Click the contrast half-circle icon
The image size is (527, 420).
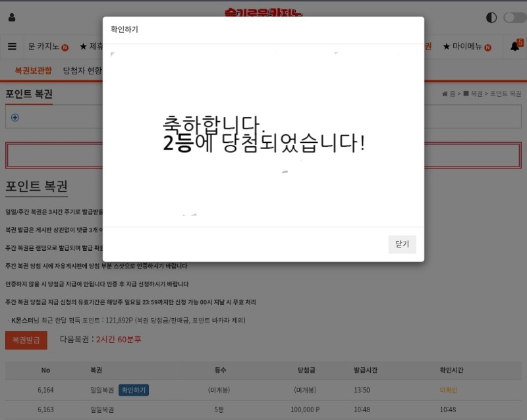pyautogui.click(x=491, y=18)
